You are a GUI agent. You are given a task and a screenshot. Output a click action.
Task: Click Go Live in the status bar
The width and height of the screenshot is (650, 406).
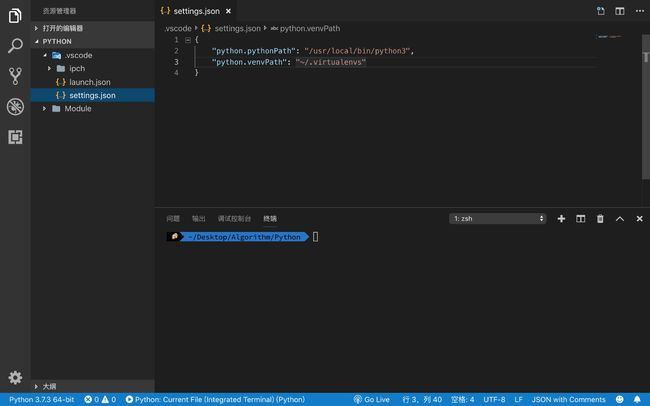pos(371,399)
